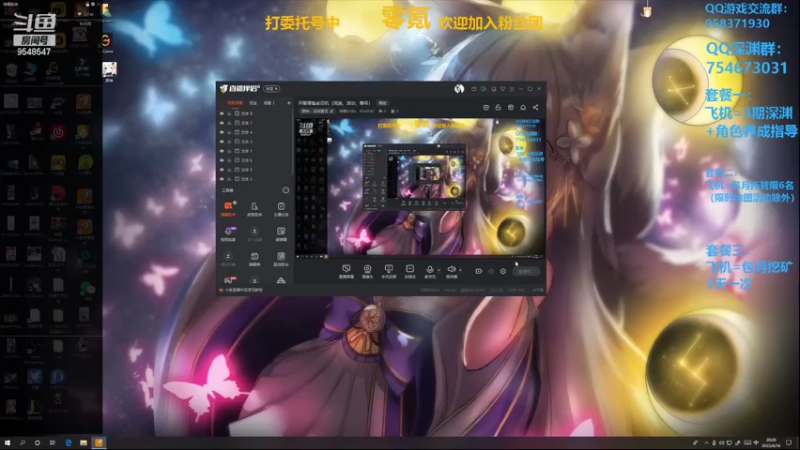Screen dimensions: 800x450
Task: Open the mode pill beside the app logo
Action: (271, 89)
